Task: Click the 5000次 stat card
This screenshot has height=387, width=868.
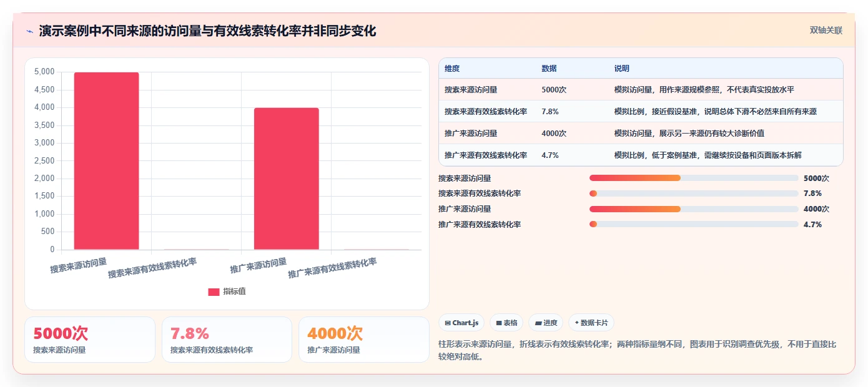Action: pos(90,340)
